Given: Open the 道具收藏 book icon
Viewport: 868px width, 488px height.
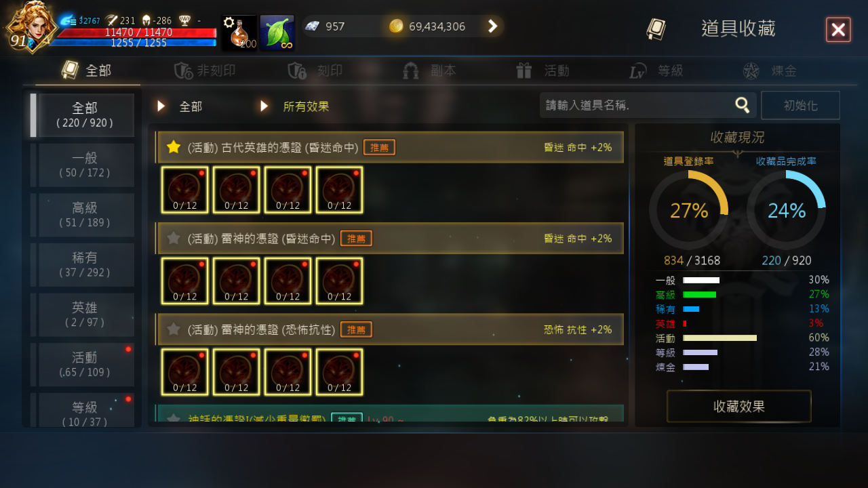Looking at the screenshot, I should point(656,28).
